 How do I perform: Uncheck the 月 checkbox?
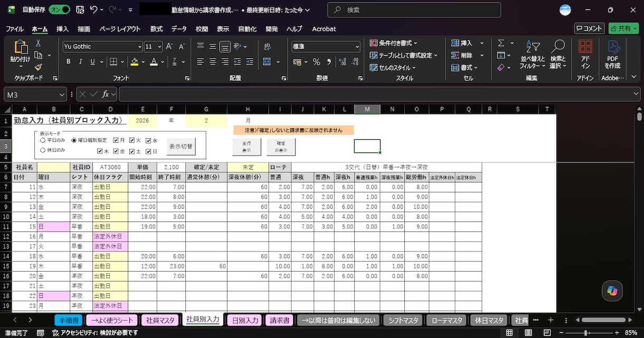[x=116, y=141]
